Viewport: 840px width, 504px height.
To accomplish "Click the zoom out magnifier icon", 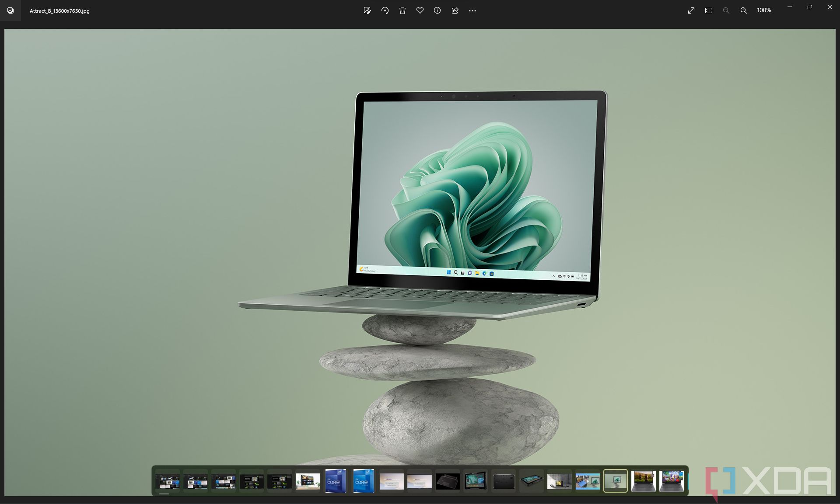I will pos(726,10).
